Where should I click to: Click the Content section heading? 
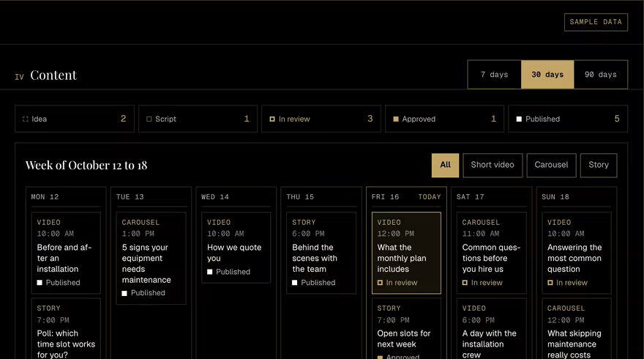[53, 75]
